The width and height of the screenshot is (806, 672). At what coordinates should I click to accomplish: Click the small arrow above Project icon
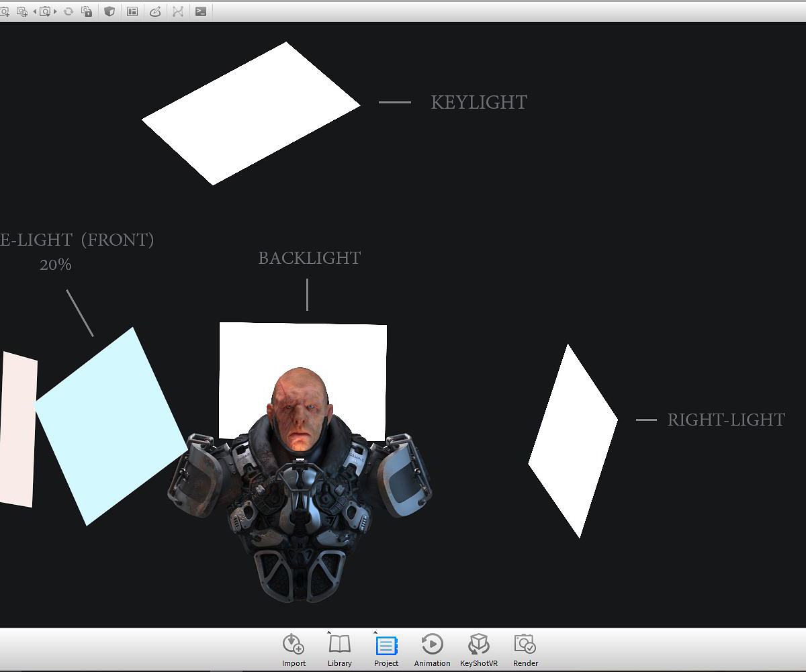(x=375, y=632)
